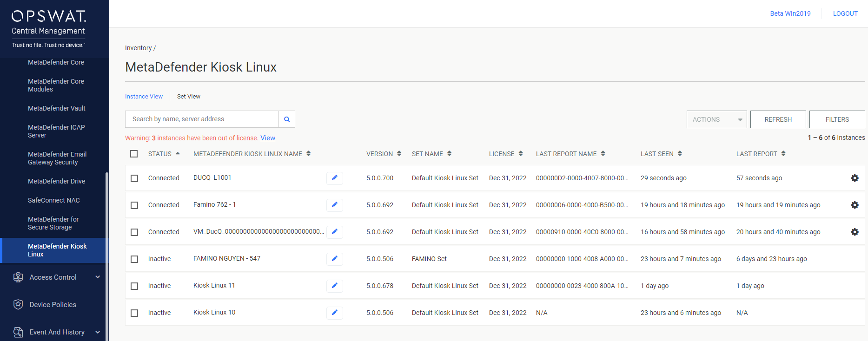
Task: Check the Kiosk Linux 11 row checkbox
Action: point(134,286)
